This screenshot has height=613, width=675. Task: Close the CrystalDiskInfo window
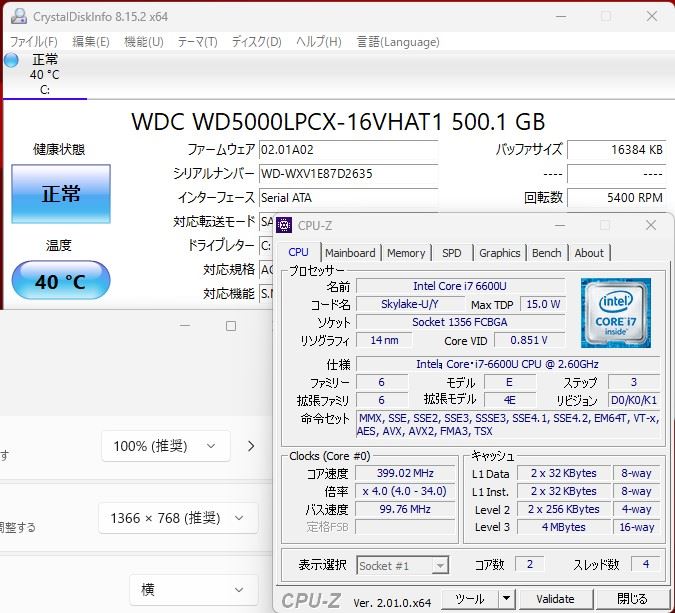[x=652, y=17]
